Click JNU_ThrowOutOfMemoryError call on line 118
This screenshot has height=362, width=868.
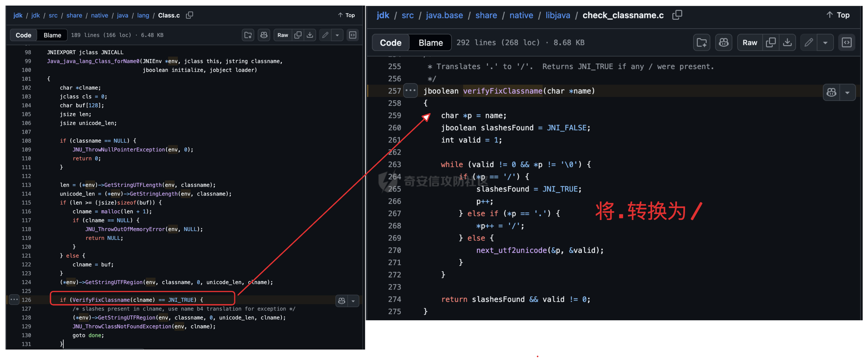coord(125,229)
